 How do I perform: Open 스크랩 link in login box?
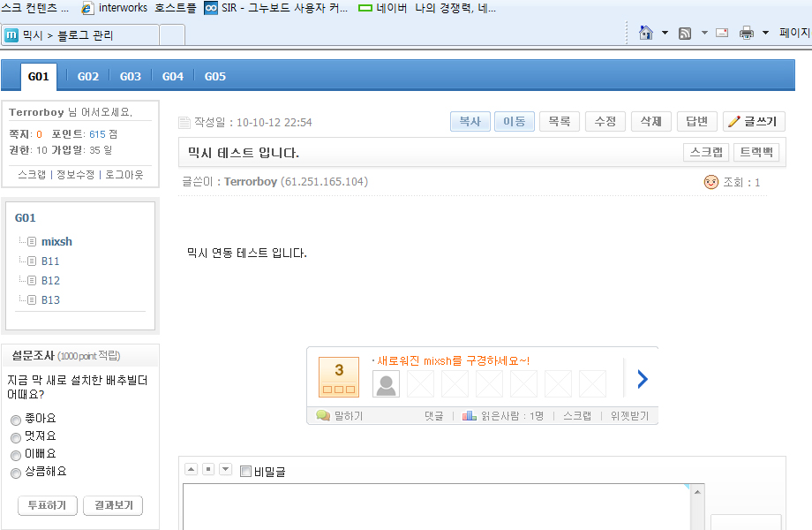click(x=32, y=175)
